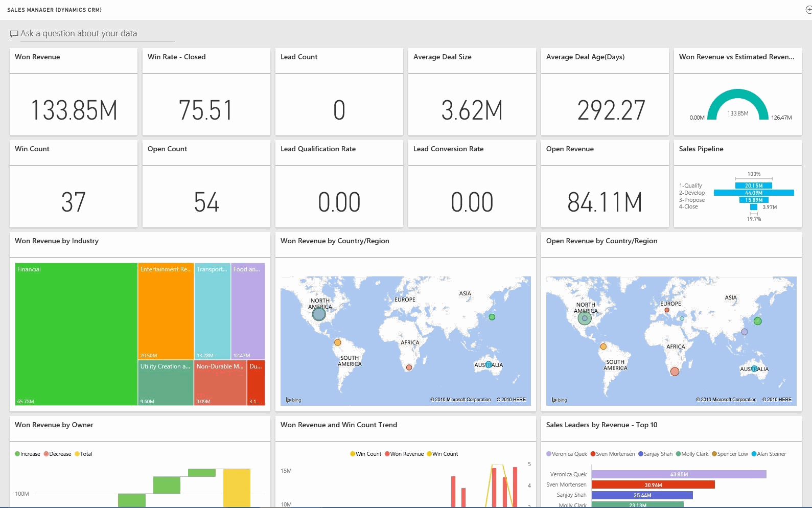This screenshot has height=508, width=812.
Task: Select the teal Transport treemap block
Action: tap(213, 311)
